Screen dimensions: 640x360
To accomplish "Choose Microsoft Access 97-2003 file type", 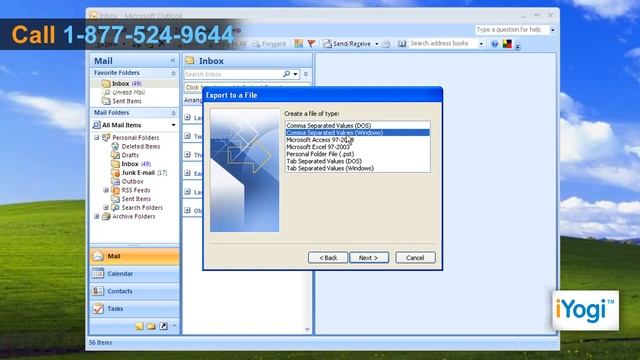I will (x=358, y=140).
